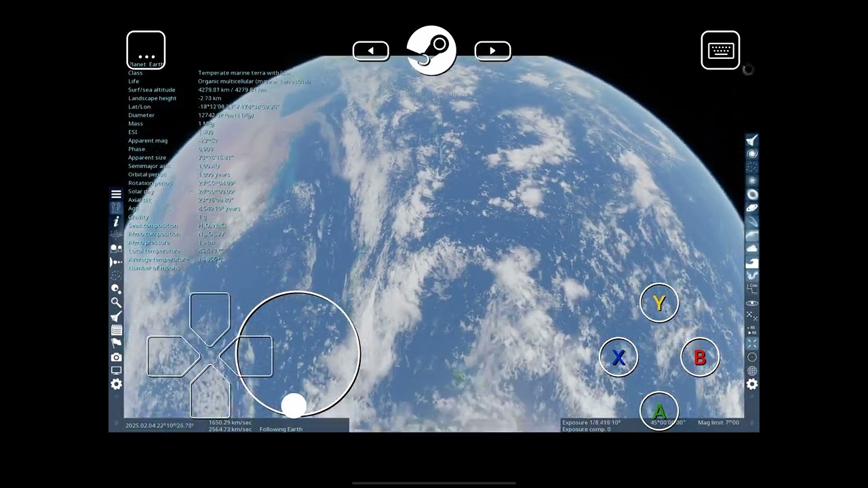Click the 'Diameter' info row label
Screen dimensions: 868x488
(x=142, y=115)
